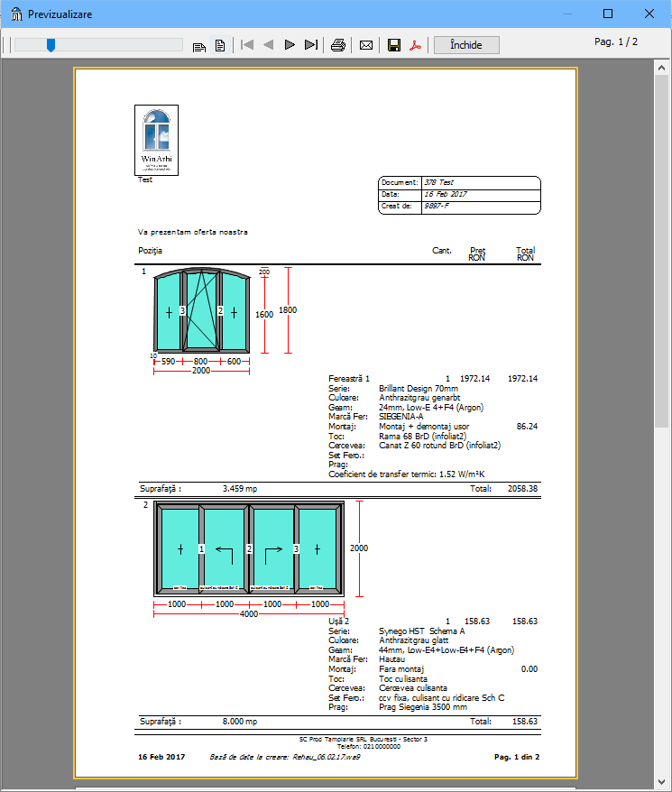Click the multi-page view icon
The width and height of the screenshot is (672, 792).
199,45
